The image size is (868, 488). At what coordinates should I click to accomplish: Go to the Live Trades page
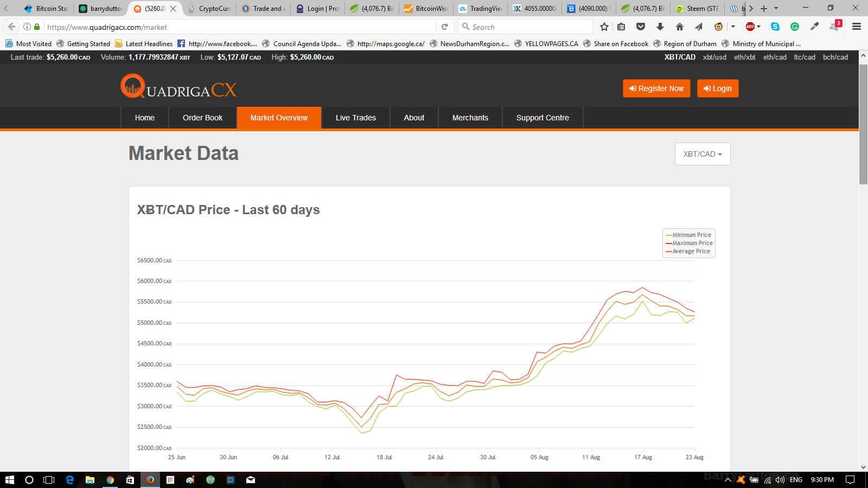[356, 118]
